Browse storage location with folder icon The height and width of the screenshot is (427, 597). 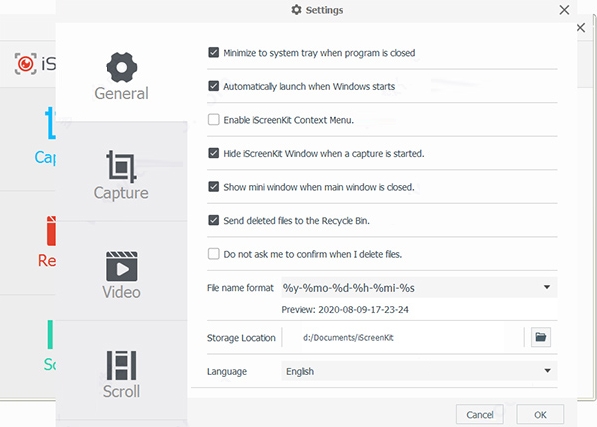tap(541, 337)
